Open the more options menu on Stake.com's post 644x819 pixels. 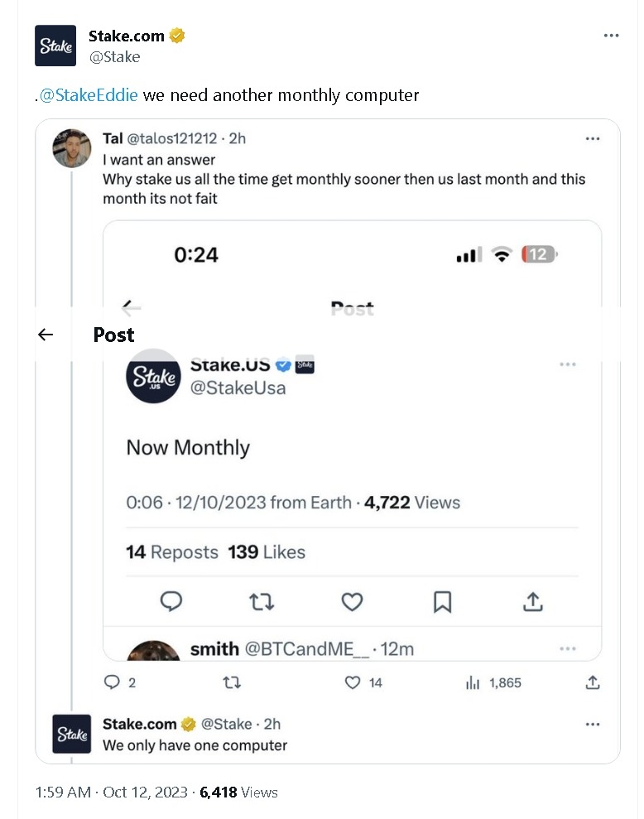click(x=612, y=35)
